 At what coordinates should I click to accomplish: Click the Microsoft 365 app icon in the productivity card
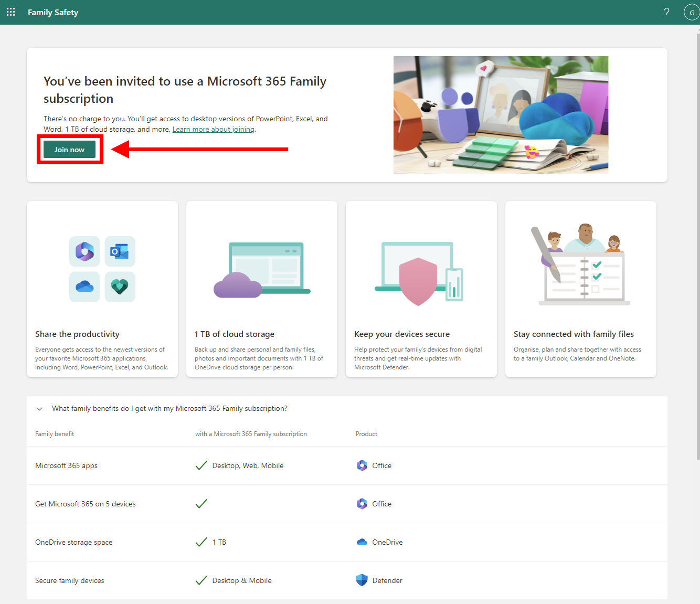click(84, 251)
